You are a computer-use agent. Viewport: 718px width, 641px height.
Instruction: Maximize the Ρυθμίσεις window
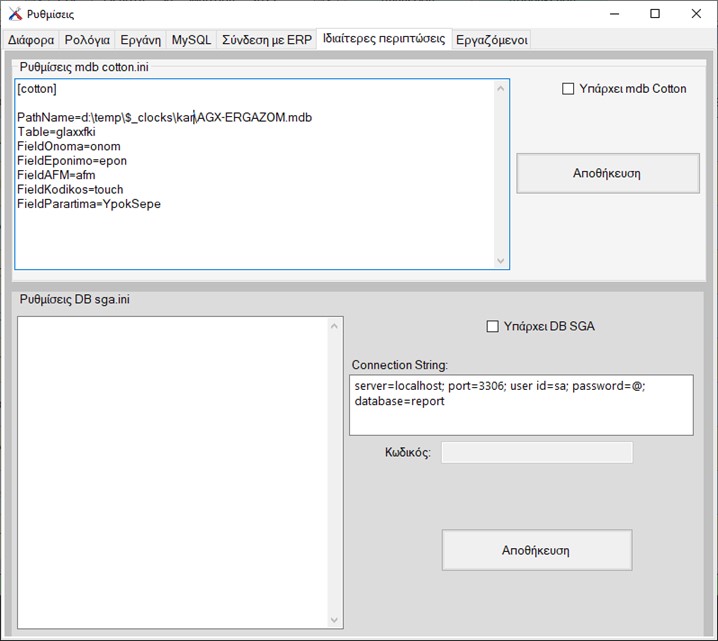click(655, 14)
